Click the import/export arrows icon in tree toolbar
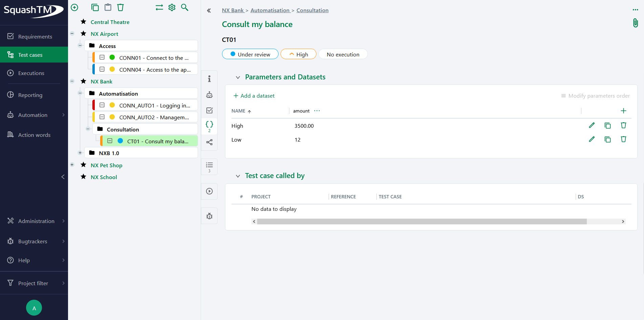The width and height of the screenshot is (644, 320). (x=159, y=7)
